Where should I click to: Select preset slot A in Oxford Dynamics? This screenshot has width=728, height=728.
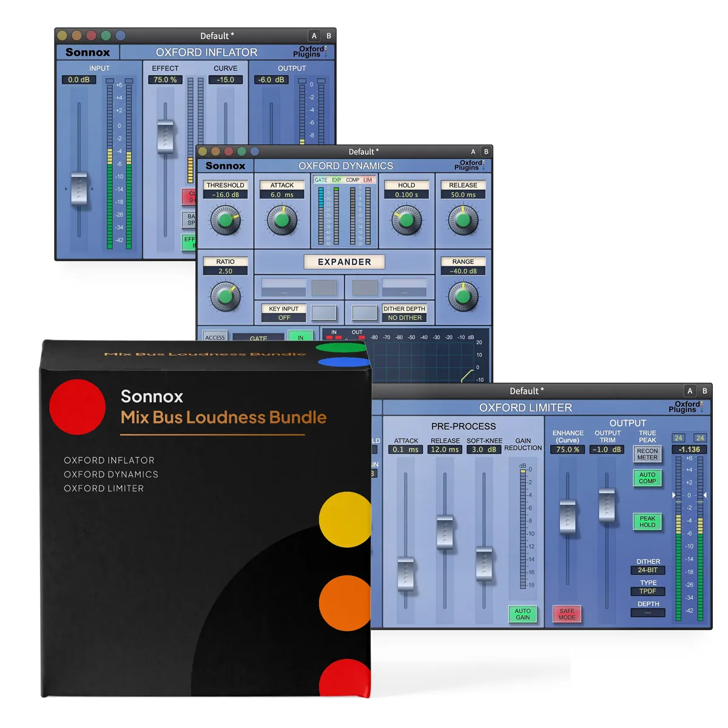[473, 152]
